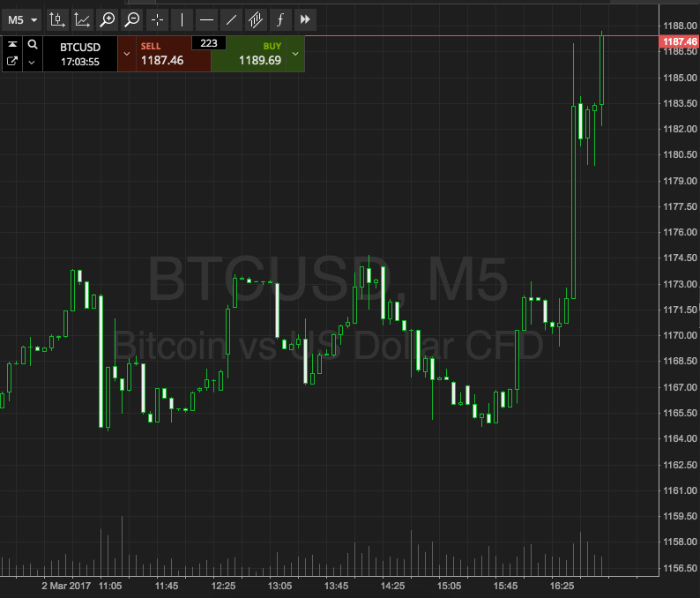
Task: Select the equidistant channel tool
Action: click(256, 19)
